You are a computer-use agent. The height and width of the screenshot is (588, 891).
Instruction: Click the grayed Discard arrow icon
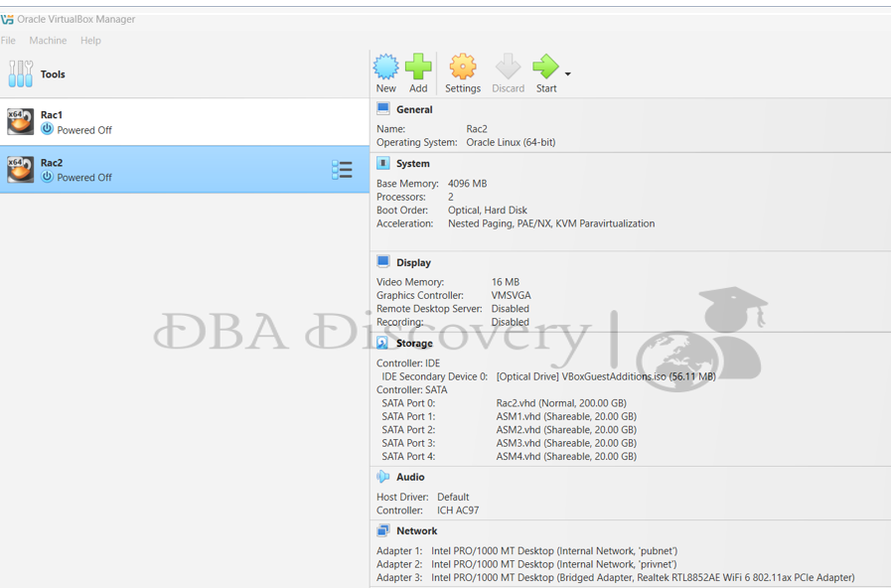(x=508, y=67)
